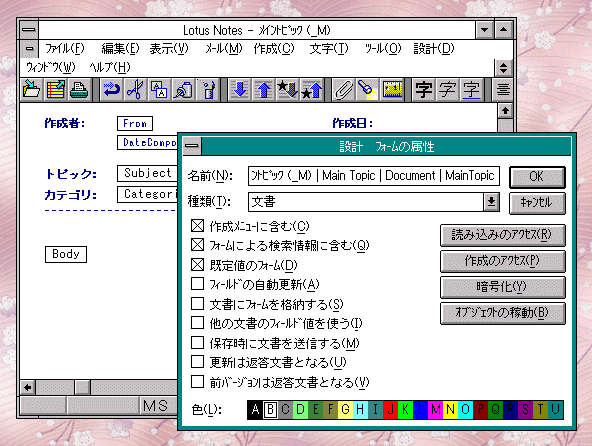Click the blue down arrow navigation icon
Screen dimensions: 592x446
239,90
